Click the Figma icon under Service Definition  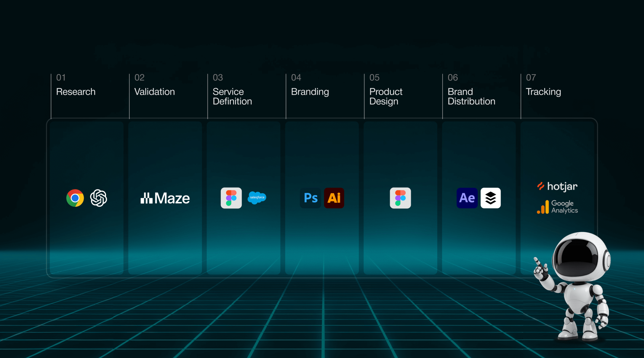tap(231, 198)
